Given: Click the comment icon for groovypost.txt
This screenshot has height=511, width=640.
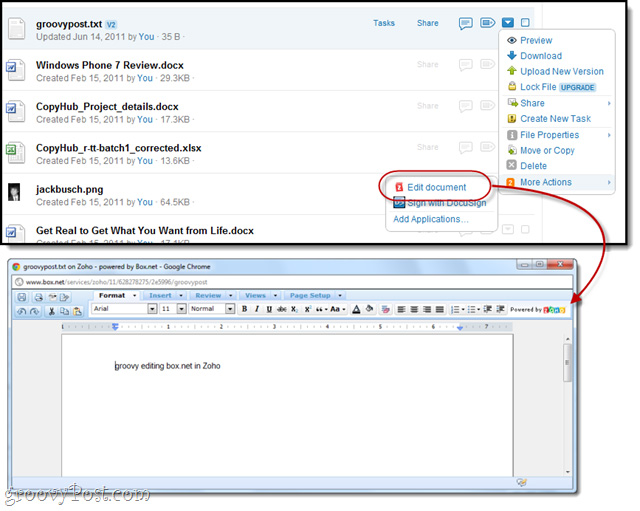Looking at the screenshot, I should point(465,23).
